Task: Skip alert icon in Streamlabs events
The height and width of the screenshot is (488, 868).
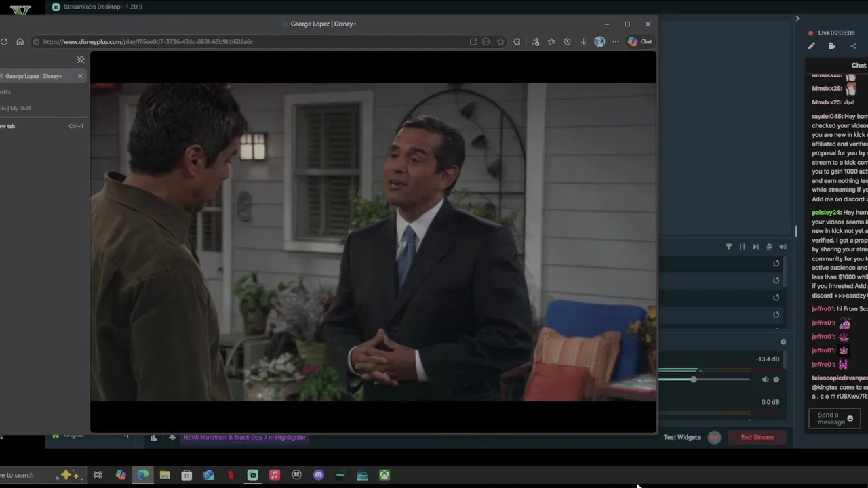Action: [x=755, y=247]
